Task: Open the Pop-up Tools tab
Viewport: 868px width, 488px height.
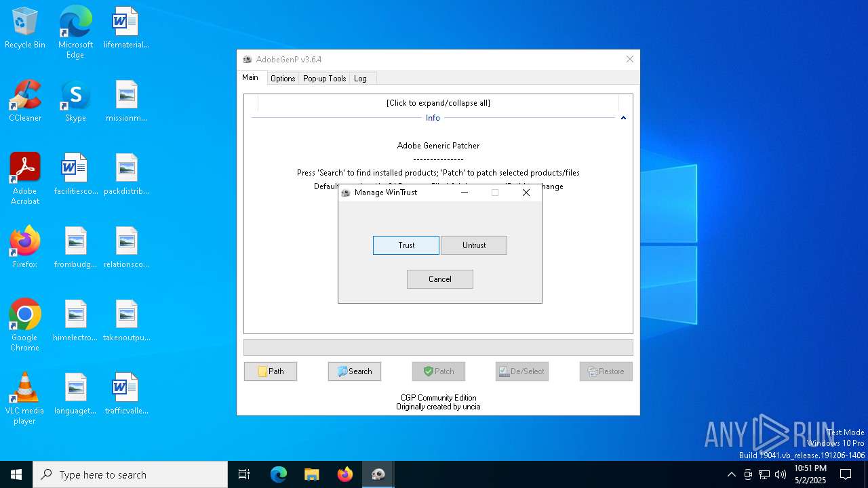Action: pyautogui.click(x=324, y=79)
